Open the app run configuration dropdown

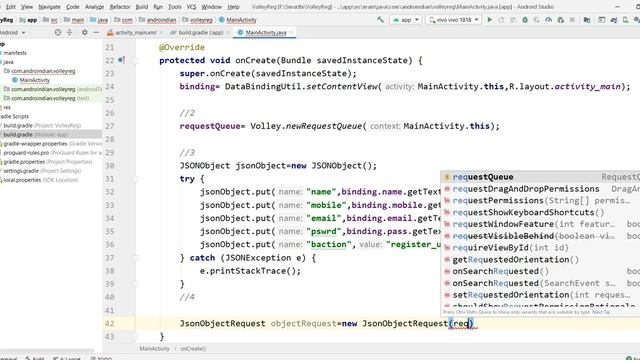pos(406,20)
